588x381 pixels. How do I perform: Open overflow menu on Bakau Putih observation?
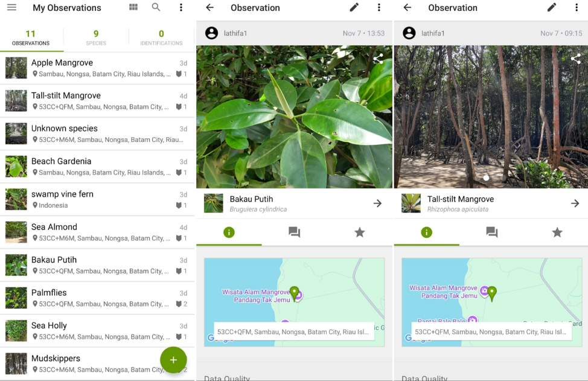click(379, 7)
